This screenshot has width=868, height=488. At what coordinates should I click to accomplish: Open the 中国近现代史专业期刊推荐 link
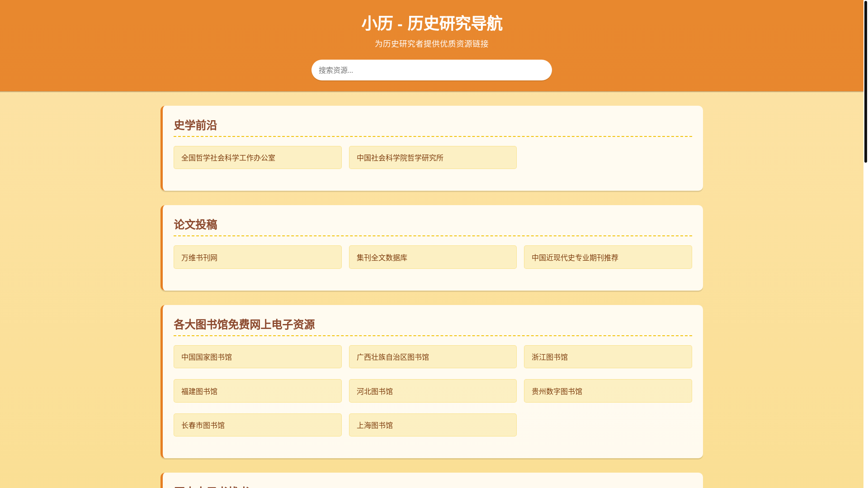point(608,257)
